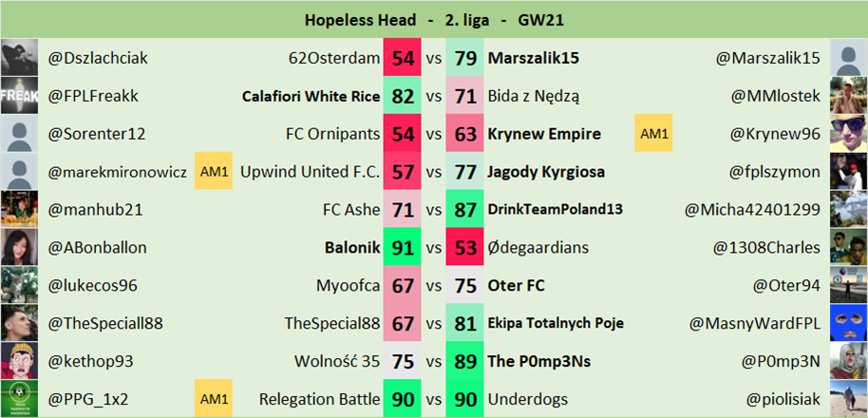The width and height of the screenshot is (868, 418).
Task: Click the avatar next to @P0mp3N
Action: click(848, 362)
